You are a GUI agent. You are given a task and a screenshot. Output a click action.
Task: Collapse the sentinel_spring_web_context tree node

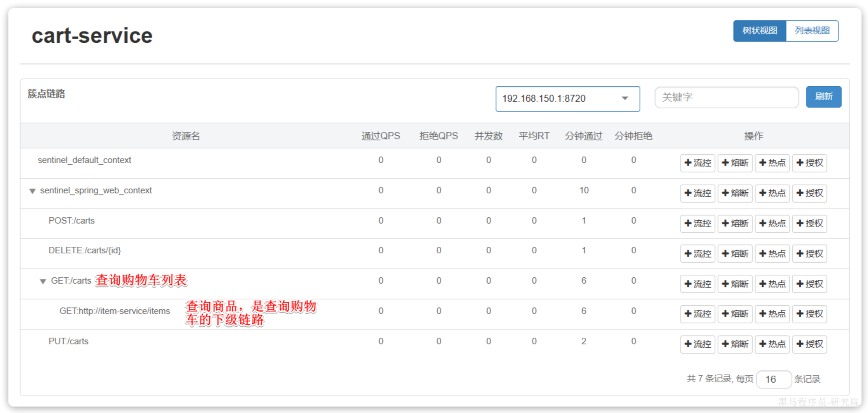[33, 191]
